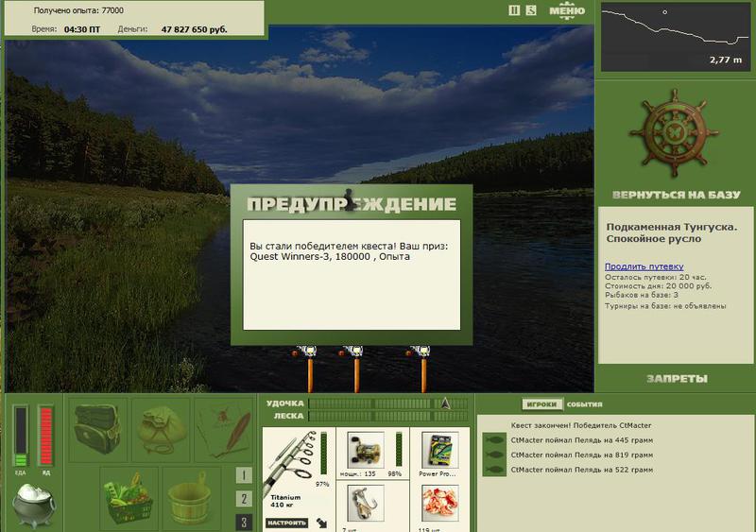Click the 'Titanium 410 кг' rod label
This screenshot has width=756, height=532.
tap(285, 501)
